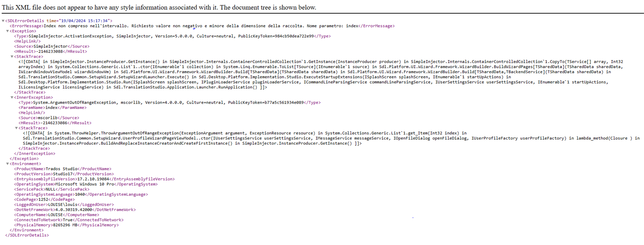This screenshot has height=245, width=644.
Task: Click the stack line mentioning Launcher.RunApplication()
Action: (143, 87)
